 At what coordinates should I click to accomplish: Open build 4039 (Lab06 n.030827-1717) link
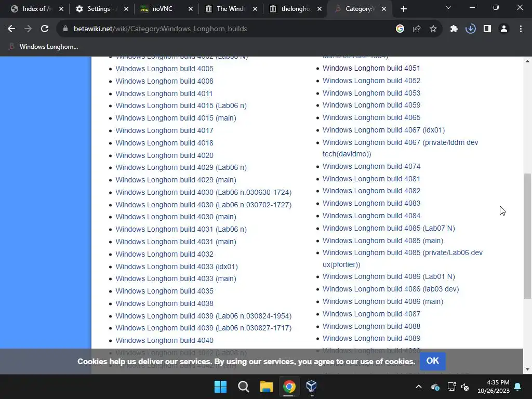click(x=203, y=328)
